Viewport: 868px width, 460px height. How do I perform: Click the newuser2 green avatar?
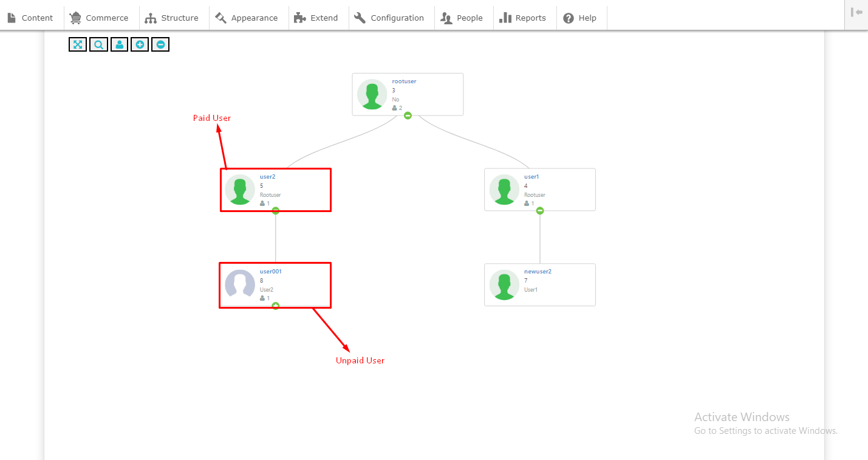504,284
